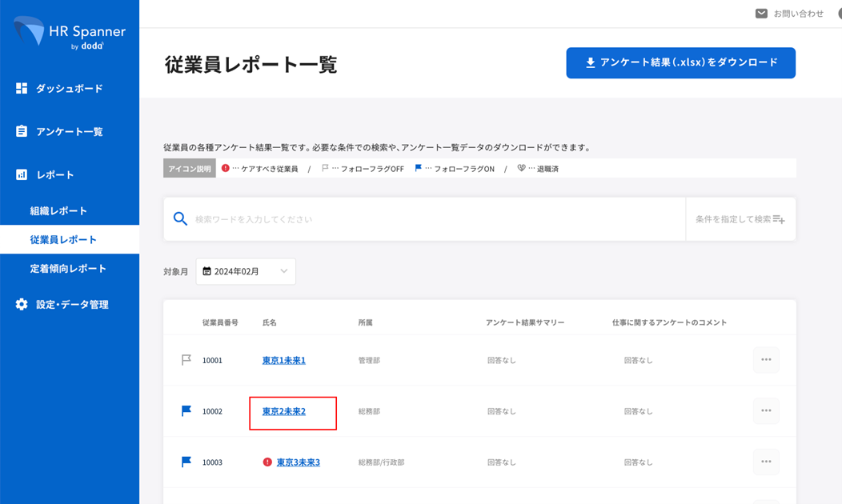Click the search keyword input field
The image size is (842, 504).
432,219
